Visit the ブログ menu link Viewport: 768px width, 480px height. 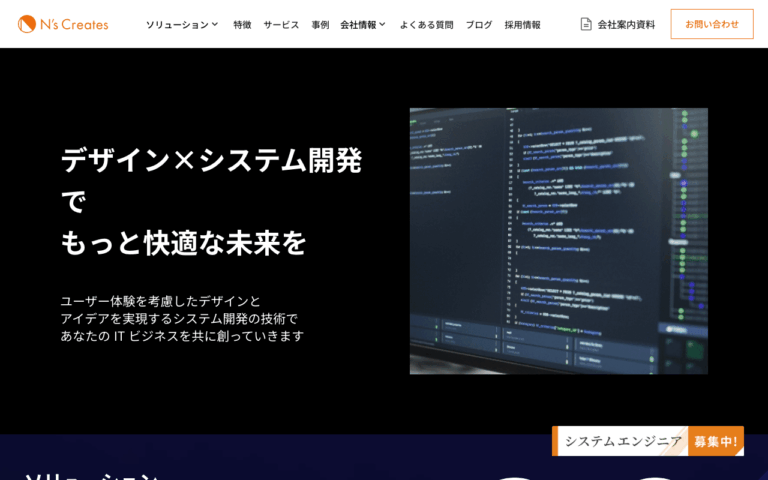(479, 24)
